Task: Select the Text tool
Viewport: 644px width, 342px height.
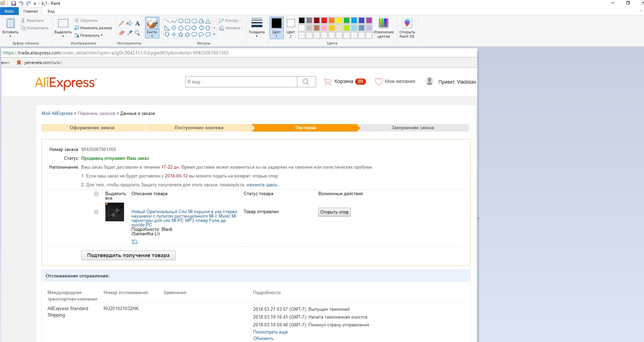Action: (x=137, y=23)
